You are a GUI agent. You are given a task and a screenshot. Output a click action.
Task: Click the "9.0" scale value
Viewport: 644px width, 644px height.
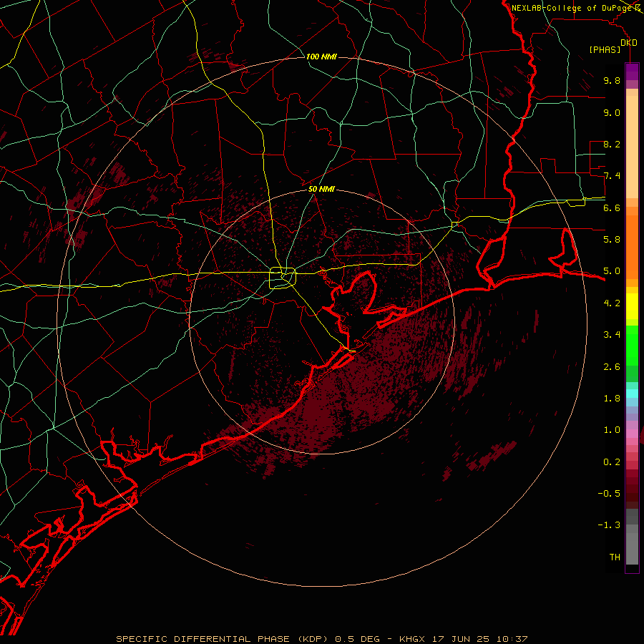tap(612, 112)
